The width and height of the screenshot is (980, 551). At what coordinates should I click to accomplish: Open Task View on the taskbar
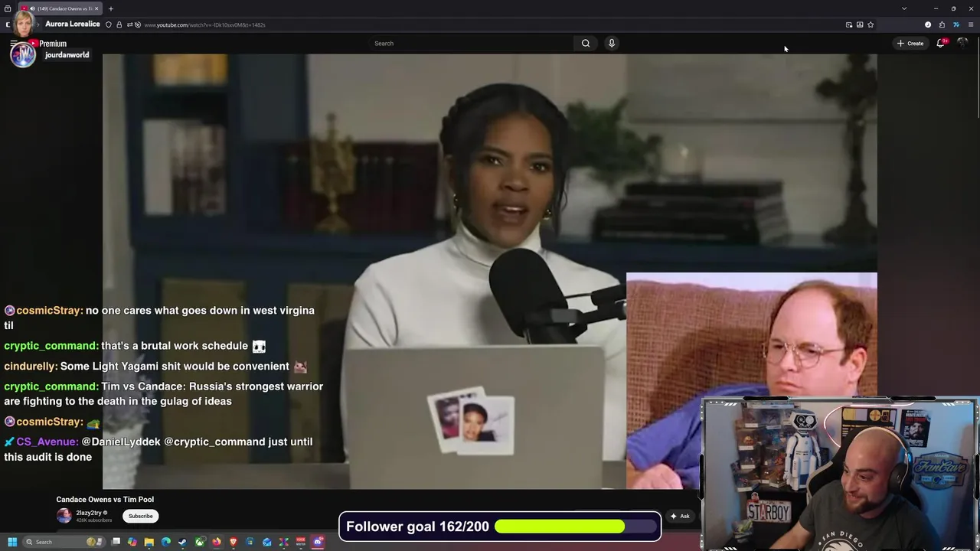tap(116, 542)
